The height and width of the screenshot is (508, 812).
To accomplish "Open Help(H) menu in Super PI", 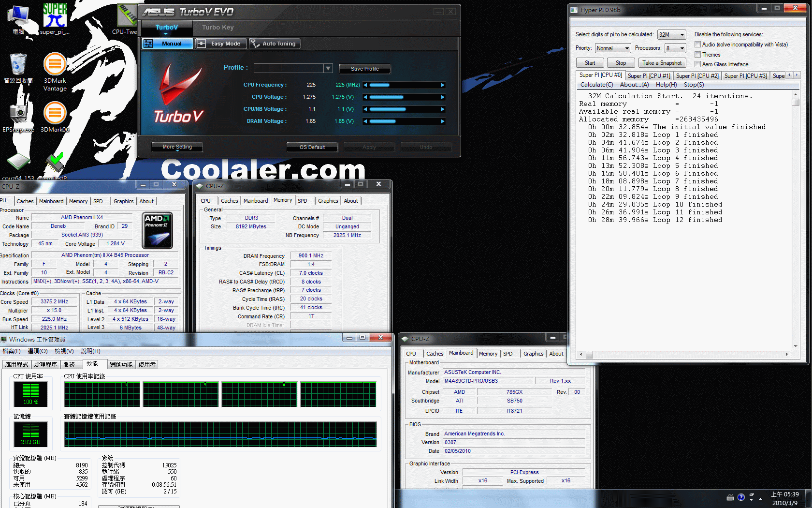I will pyautogui.click(x=666, y=85).
